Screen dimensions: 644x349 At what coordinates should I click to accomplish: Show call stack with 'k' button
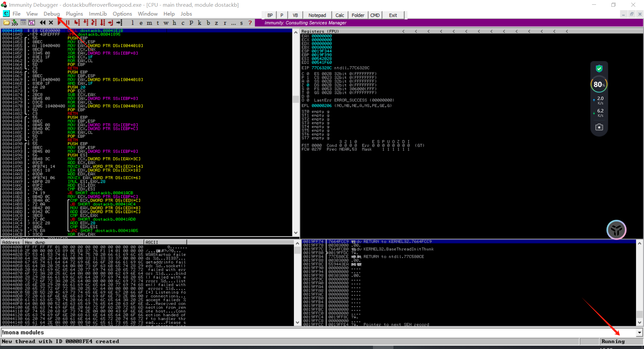tap(200, 23)
